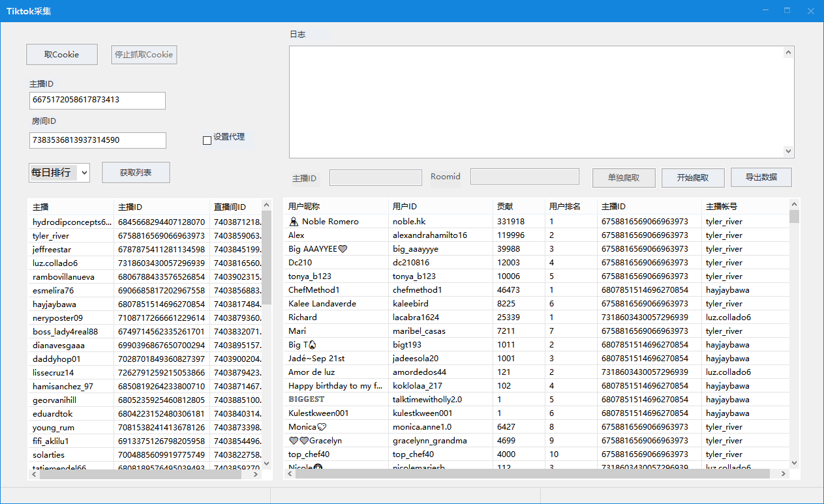Image resolution: width=824 pixels, height=504 pixels.
Task: Click user ID maribel_casas
Action: point(419,331)
